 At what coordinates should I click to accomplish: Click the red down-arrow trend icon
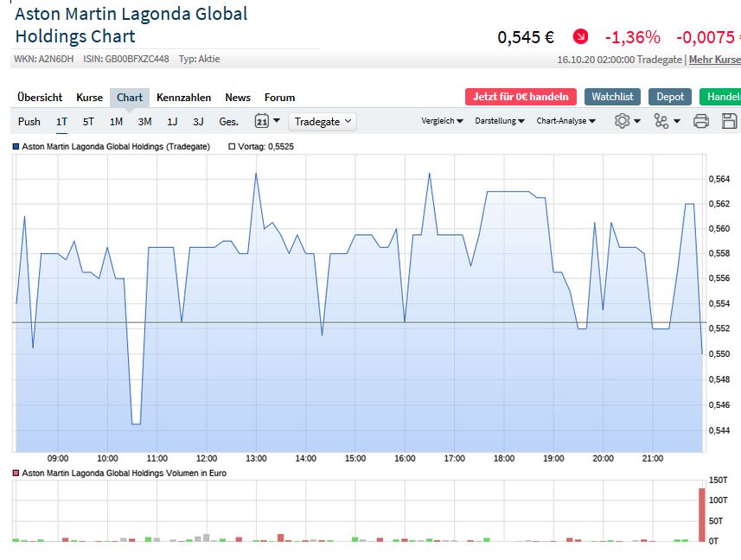pyautogui.click(x=580, y=36)
